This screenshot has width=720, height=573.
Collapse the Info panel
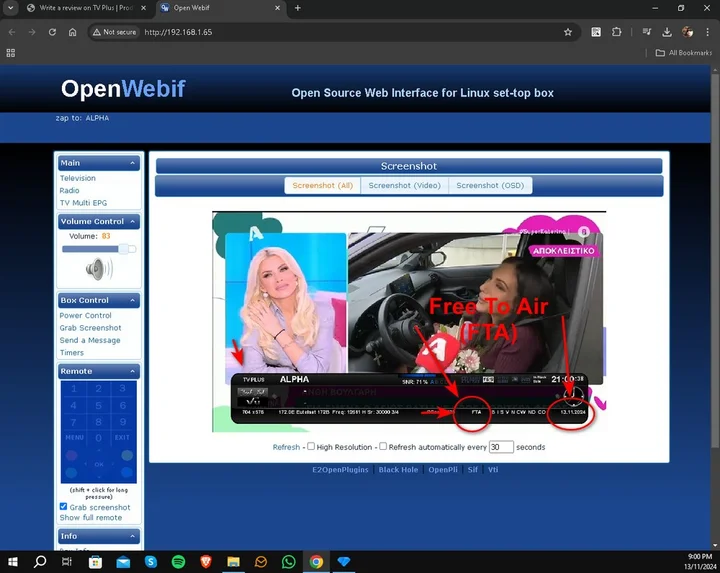tap(132, 536)
